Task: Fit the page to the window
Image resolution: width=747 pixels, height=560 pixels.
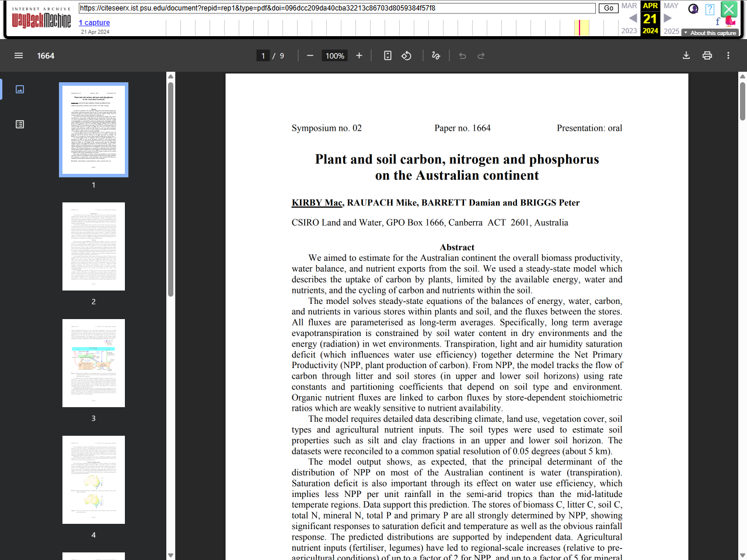Action: coord(387,55)
